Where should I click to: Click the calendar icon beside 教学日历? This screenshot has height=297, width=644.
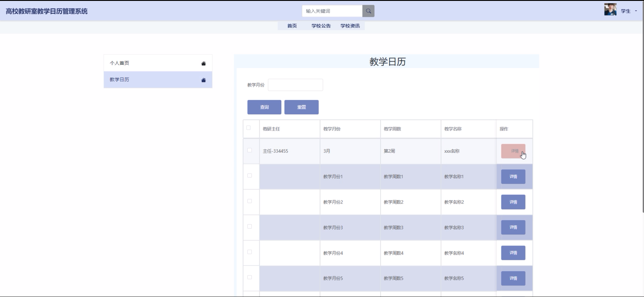pos(203,79)
